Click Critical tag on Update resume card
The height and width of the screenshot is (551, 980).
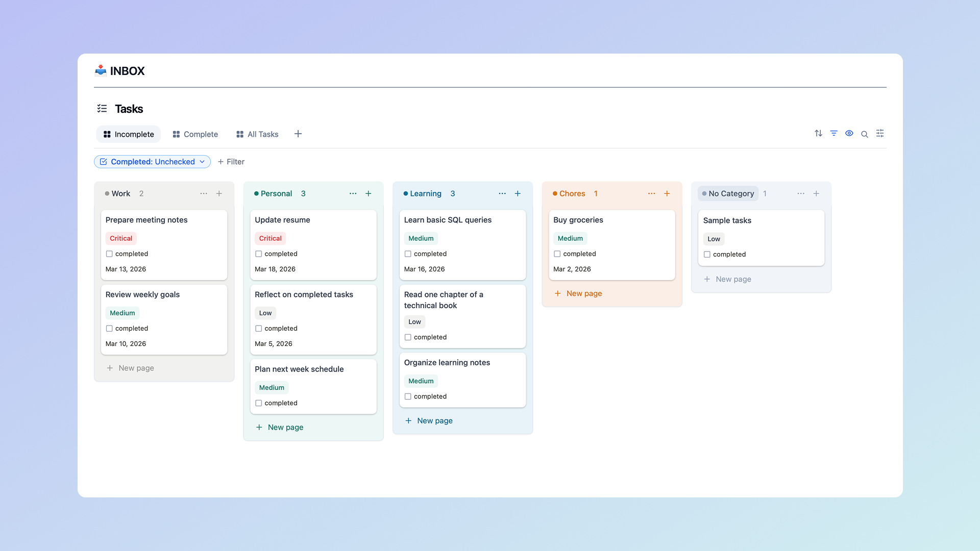tap(270, 238)
